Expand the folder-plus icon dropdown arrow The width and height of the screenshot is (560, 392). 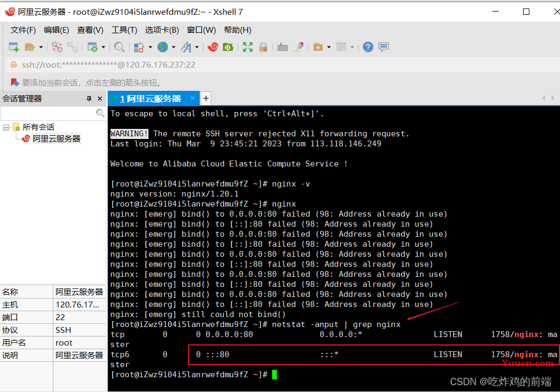click(x=329, y=47)
